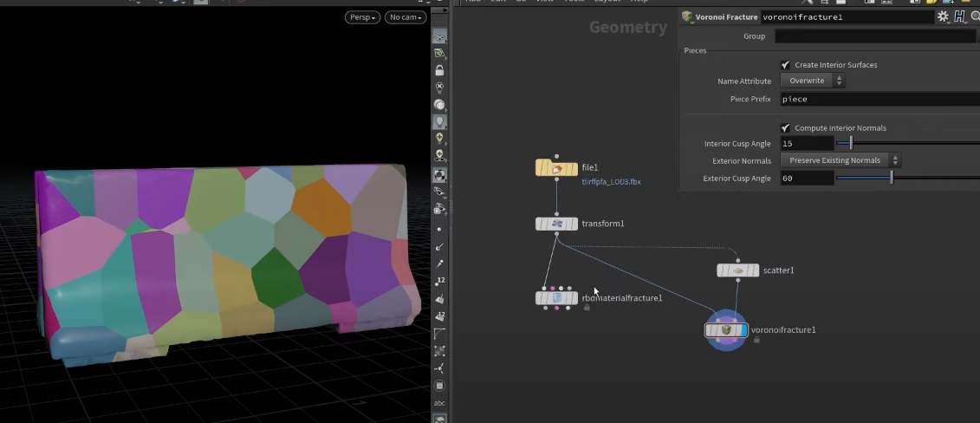Open the Persp view dropdown
The image size is (980, 423).
(x=362, y=17)
